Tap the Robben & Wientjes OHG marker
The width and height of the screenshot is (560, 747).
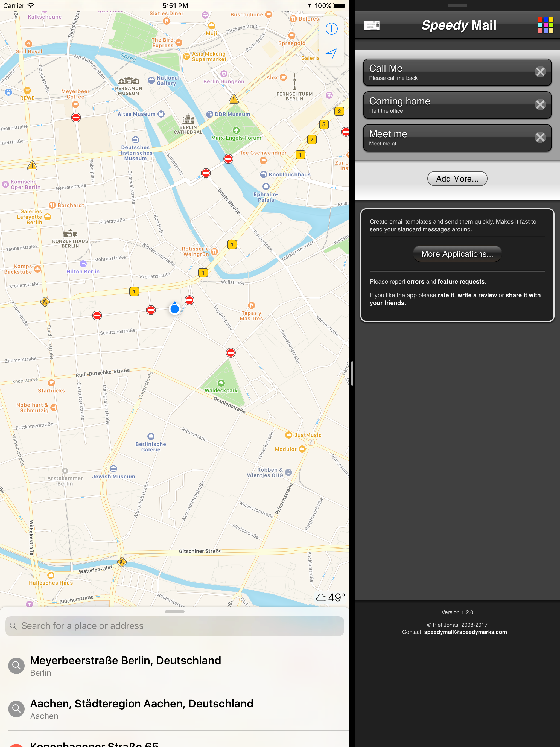[288, 472]
